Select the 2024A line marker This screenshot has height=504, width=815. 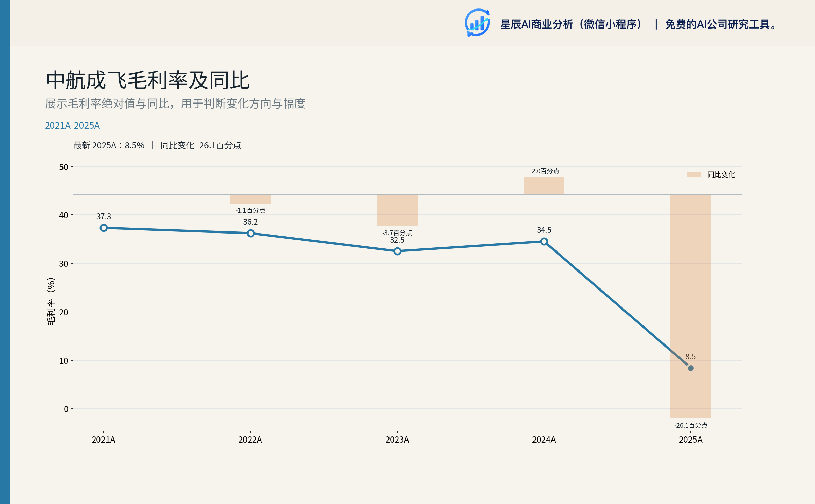click(544, 241)
